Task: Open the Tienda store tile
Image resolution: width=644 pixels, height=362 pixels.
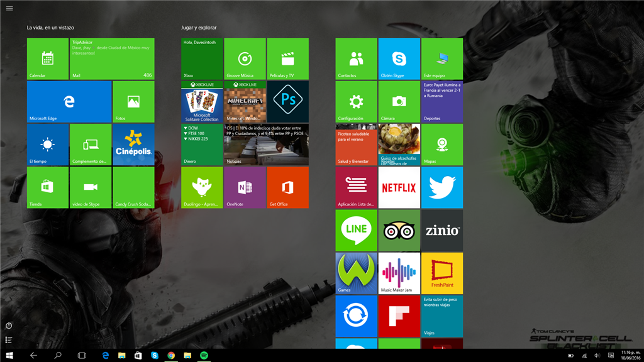Action: pos(48,187)
